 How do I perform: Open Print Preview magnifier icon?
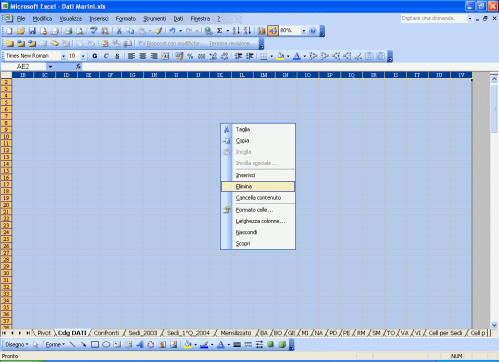80,31
